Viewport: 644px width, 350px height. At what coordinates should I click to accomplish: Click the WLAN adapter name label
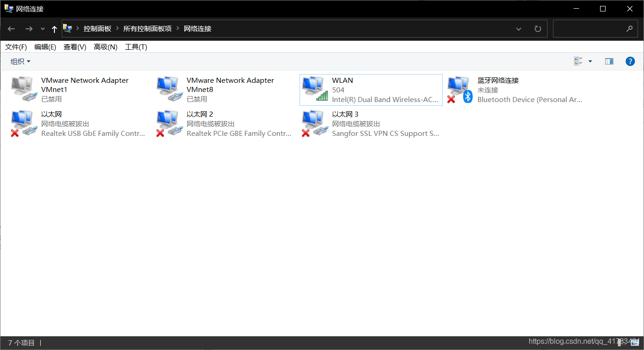pyautogui.click(x=343, y=81)
